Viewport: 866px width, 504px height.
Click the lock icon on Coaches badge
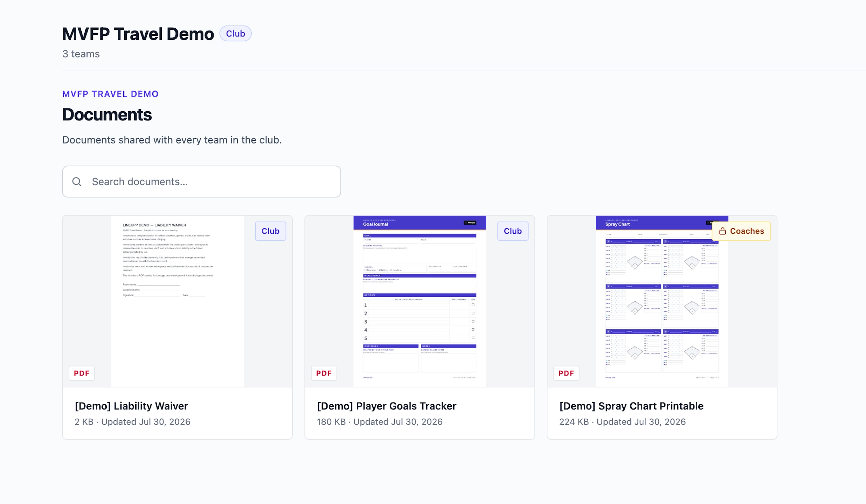pyautogui.click(x=722, y=231)
